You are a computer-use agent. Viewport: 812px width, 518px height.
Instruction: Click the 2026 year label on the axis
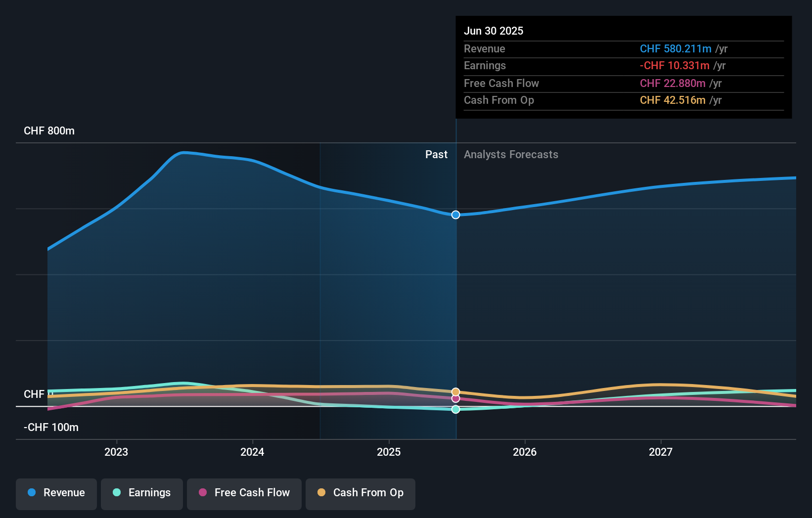tap(525, 452)
